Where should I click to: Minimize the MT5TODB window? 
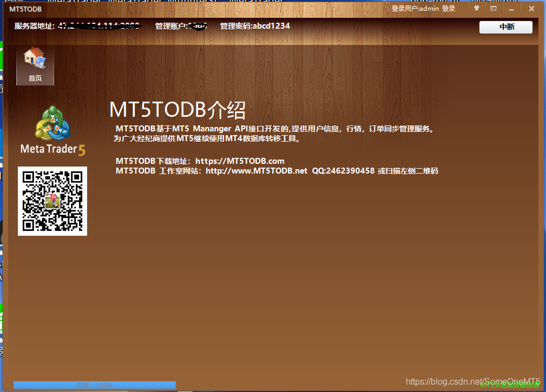(x=511, y=9)
